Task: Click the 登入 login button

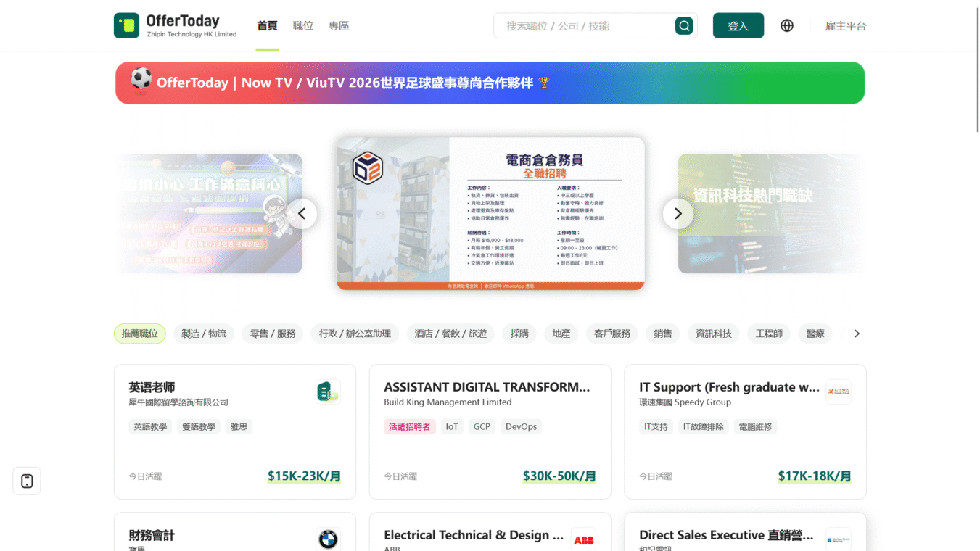Action: pyautogui.click(x=738, y=25)
